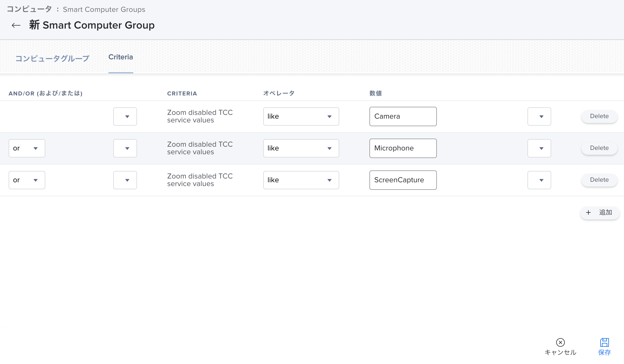624x364 pixels.
Task: Select the Criteria tab
Action: [121, 57]
